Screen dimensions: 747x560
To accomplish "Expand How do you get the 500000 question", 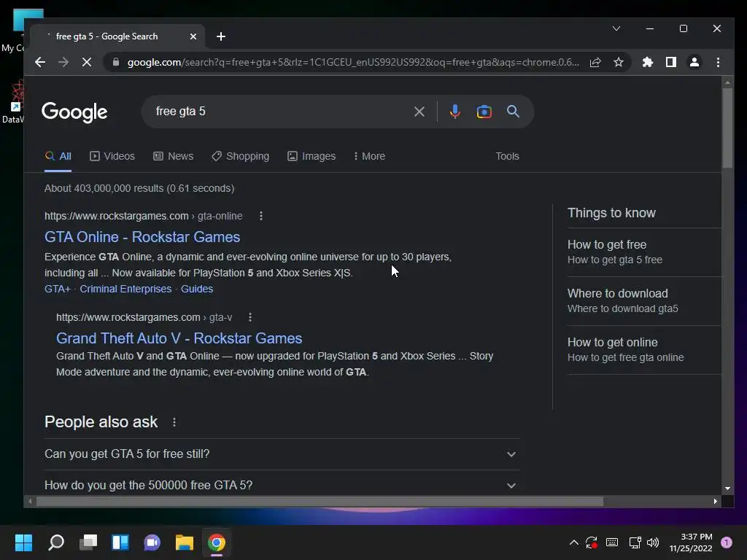I will pyautogui.click(x=282, y=485).
